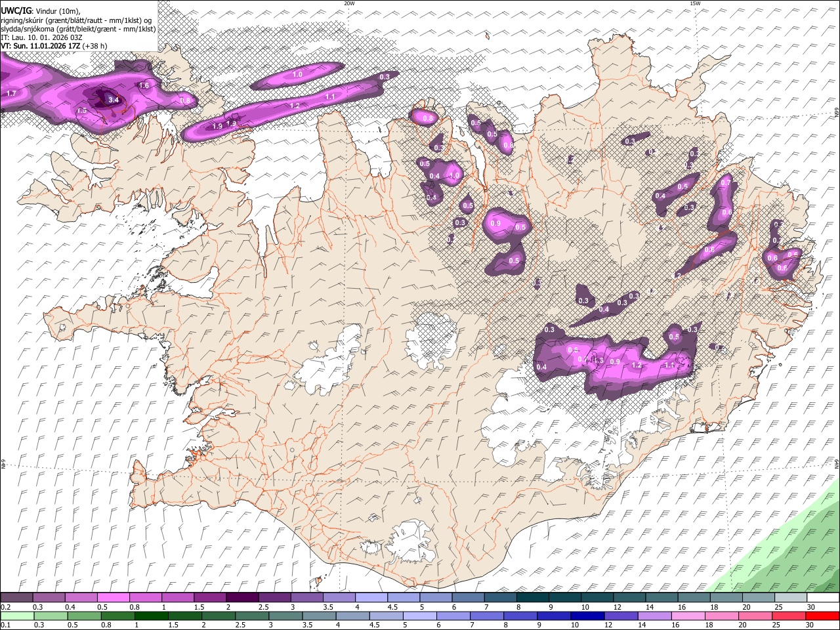Image resolution: width=840 pixels, height=630 pixels.
Task: Click the 0.4 label at west end of southern snow band
Action: tap(542, 366)
